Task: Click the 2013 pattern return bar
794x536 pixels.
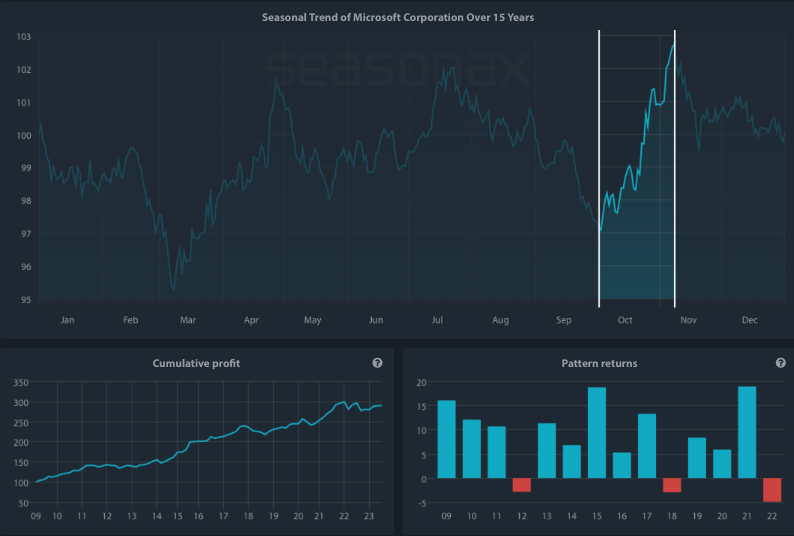Action: (547, 450)
